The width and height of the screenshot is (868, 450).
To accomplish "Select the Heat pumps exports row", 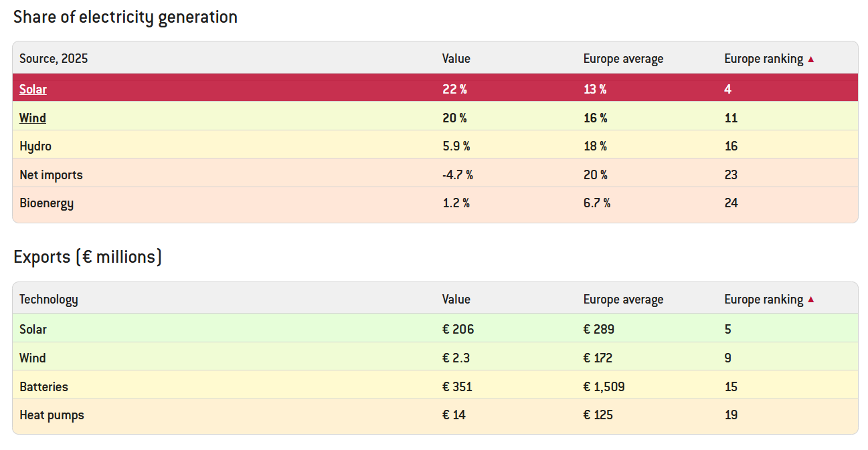I will [52, 415].
